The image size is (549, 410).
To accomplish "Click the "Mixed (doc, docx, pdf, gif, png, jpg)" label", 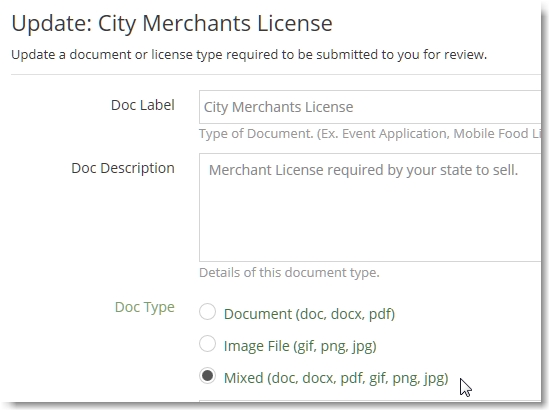I will [336, 378].
